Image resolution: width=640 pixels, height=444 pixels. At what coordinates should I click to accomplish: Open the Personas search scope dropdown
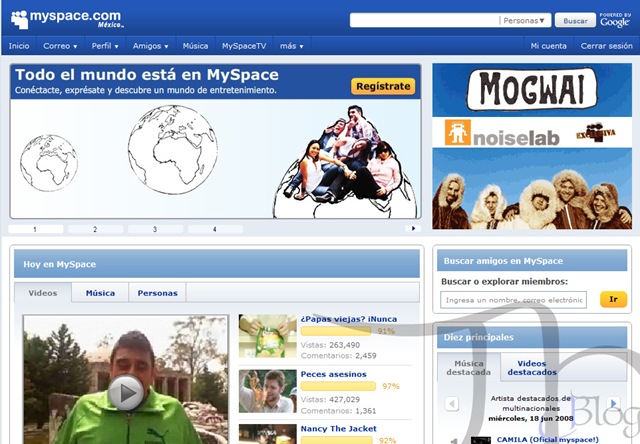[524, 20]
